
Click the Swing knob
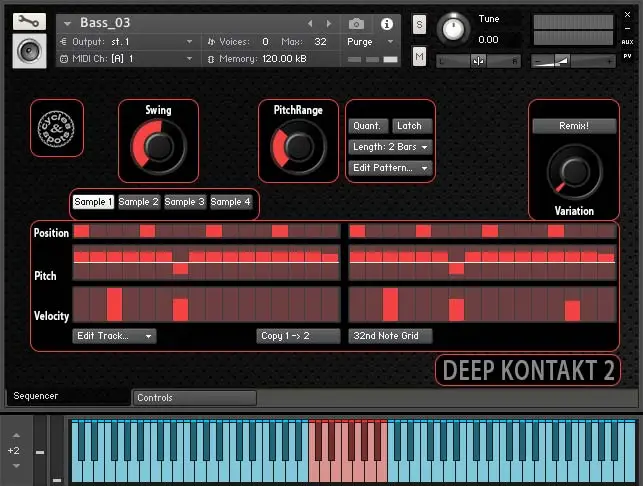pyautogui.click(x=159, y=146)
